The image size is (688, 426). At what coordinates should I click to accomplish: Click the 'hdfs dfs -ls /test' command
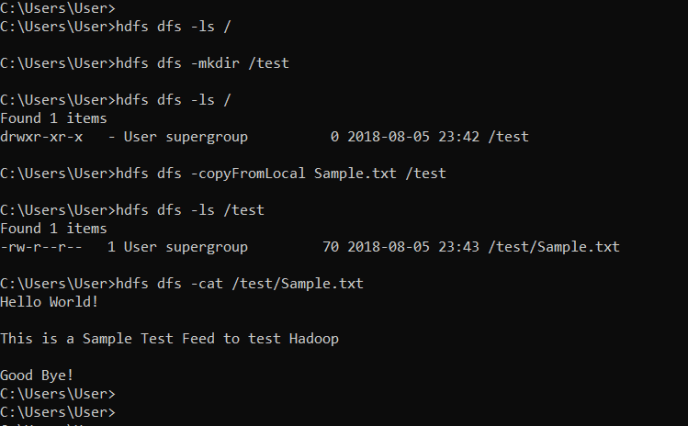pyautogui.click(x=190, y=210)
